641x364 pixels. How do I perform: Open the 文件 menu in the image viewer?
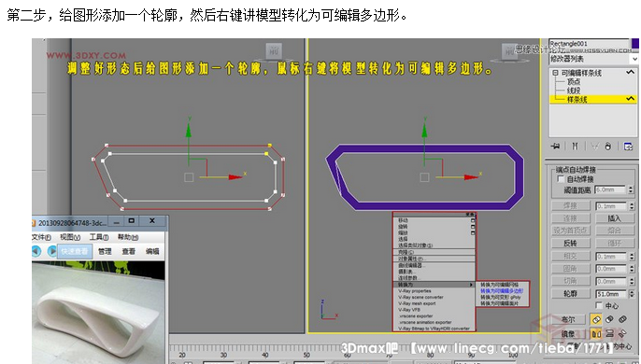[41, 237]
